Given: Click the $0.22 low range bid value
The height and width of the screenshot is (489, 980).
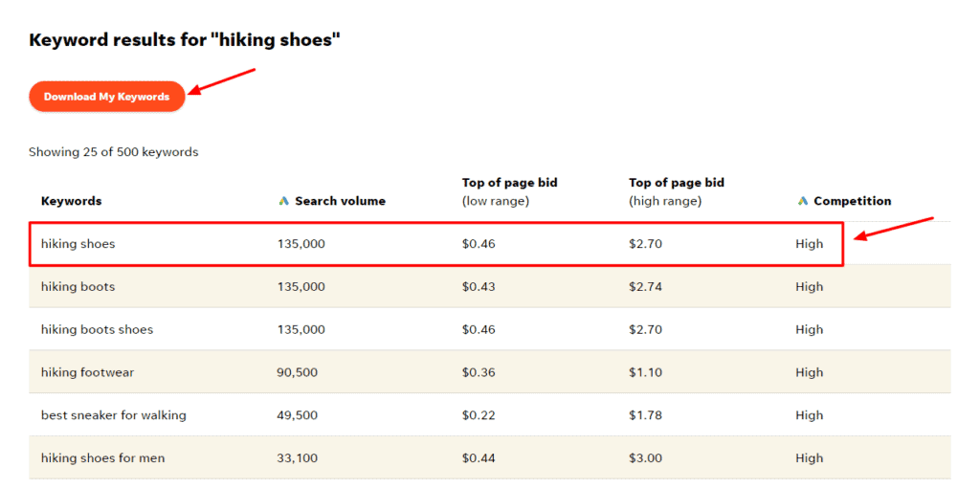Looking at the screenshot, I should [x=479, y=415].
